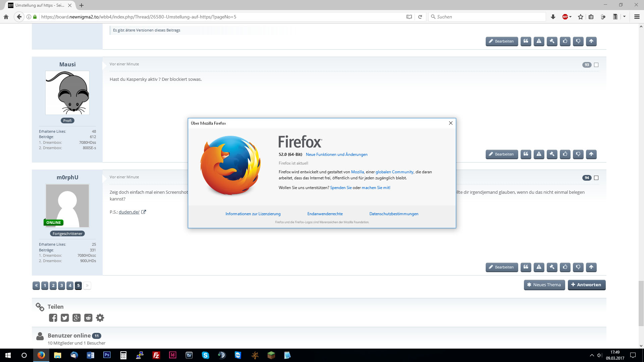Open FileZilla from the taskbar
644x362 pixels.
coord(156,355)
